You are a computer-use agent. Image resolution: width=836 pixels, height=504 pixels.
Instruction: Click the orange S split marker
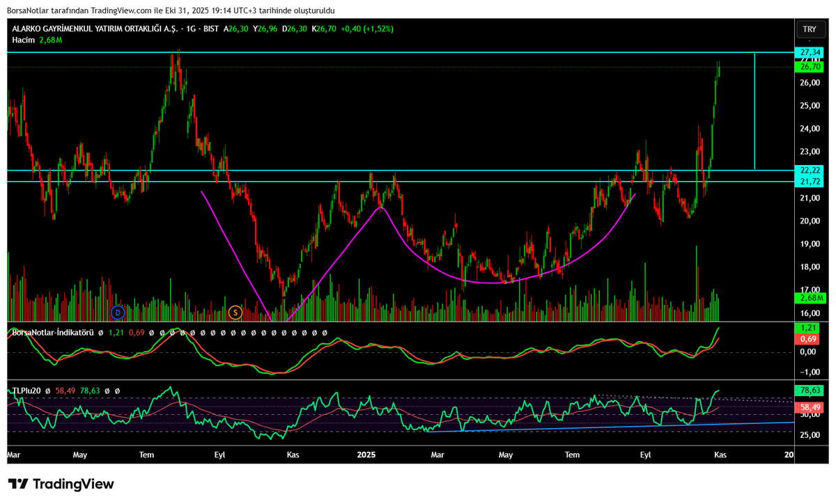pyautogui.click(x=235, y=312)
